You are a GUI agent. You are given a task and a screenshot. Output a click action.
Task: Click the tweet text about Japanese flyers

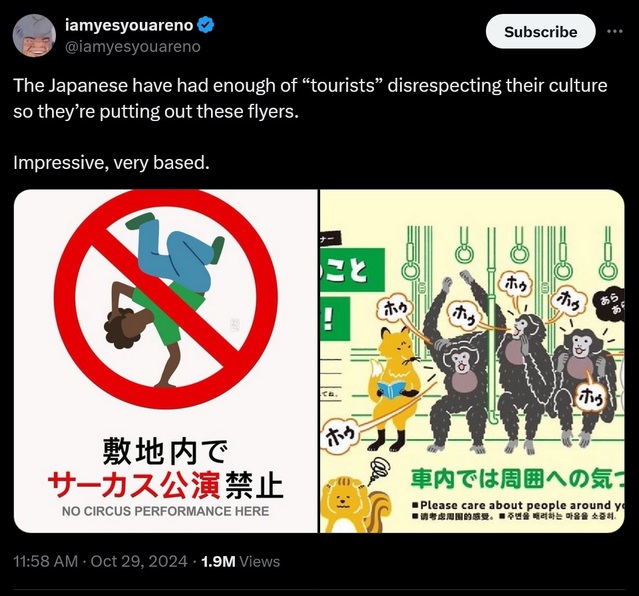point(310,98)
